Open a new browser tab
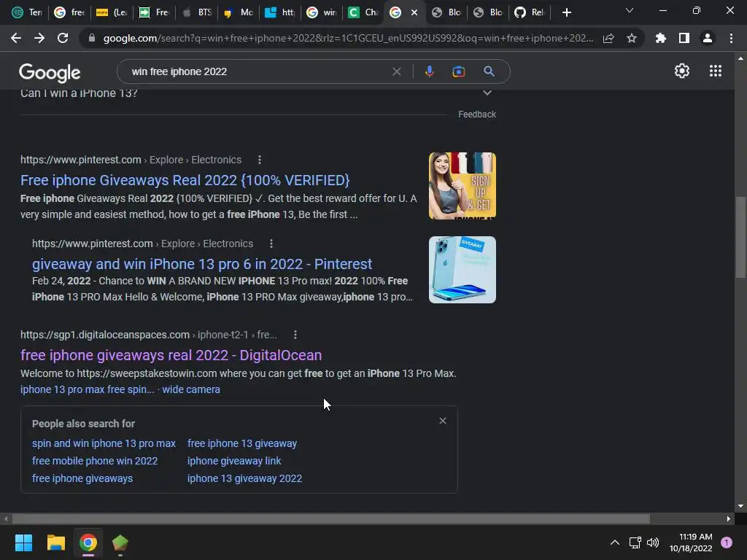This screenshot has height=560, width=747. (566, 12)
